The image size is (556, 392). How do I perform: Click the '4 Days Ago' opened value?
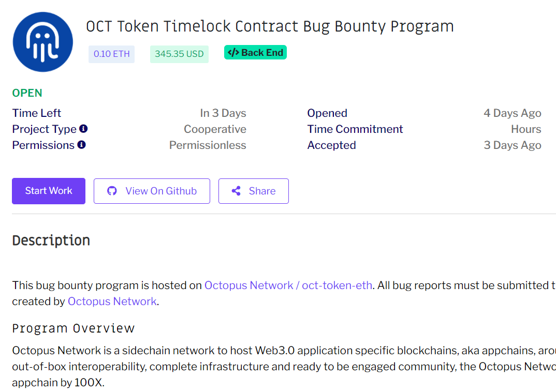click(512, 113)
